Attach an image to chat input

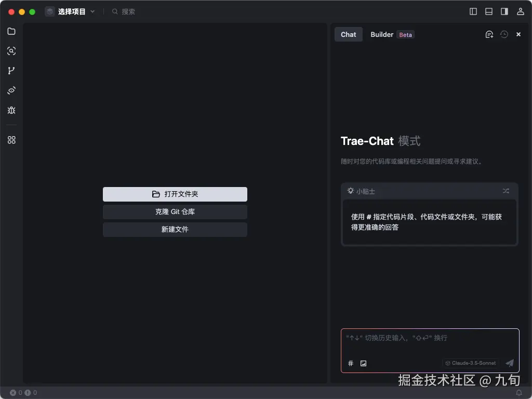[363, 363]
